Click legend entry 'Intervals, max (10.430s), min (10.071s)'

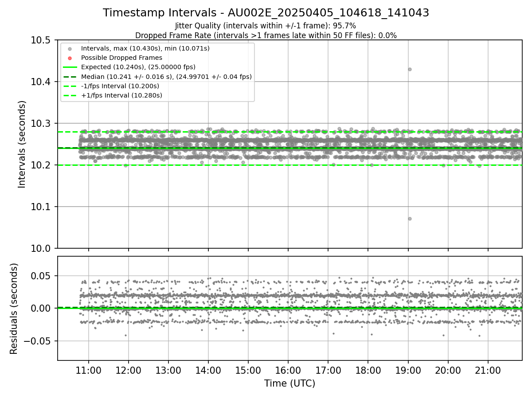145,48
